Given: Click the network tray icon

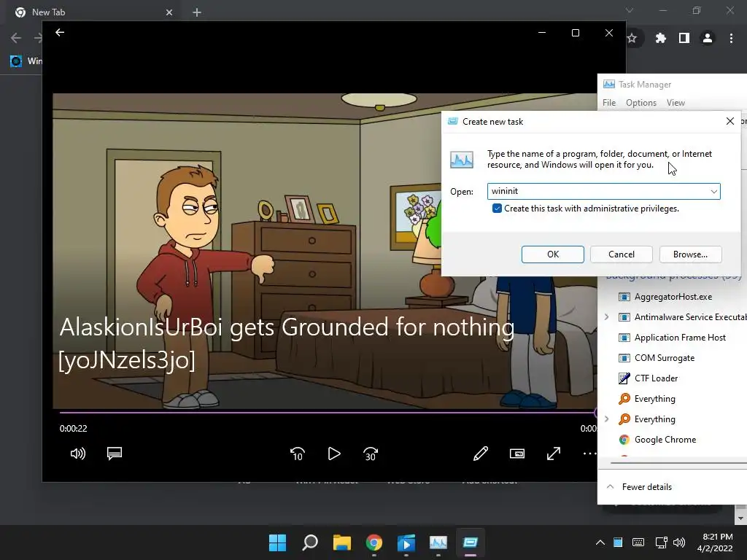Looking at the screenshot, I should pos(661,542).
